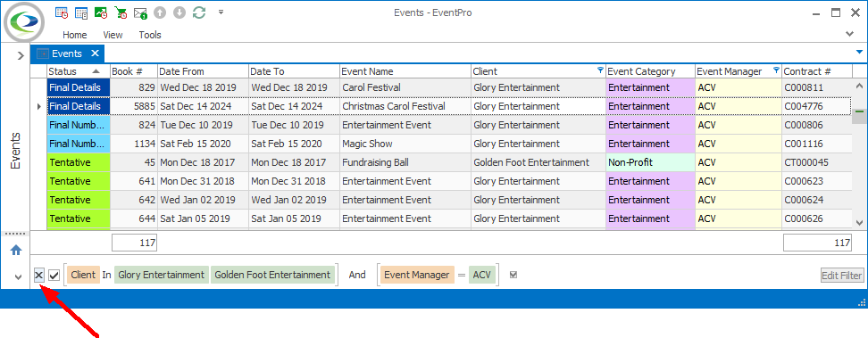
Task: Click Golden Foot Entertainment filter value
Action: point(271,275)
